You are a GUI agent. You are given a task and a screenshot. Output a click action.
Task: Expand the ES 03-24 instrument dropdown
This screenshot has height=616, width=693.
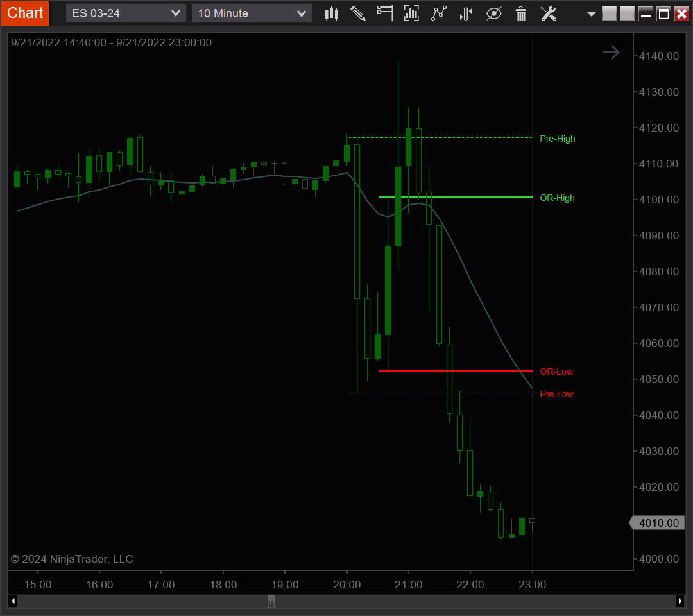pyautogui.click(x=126, y=13)
